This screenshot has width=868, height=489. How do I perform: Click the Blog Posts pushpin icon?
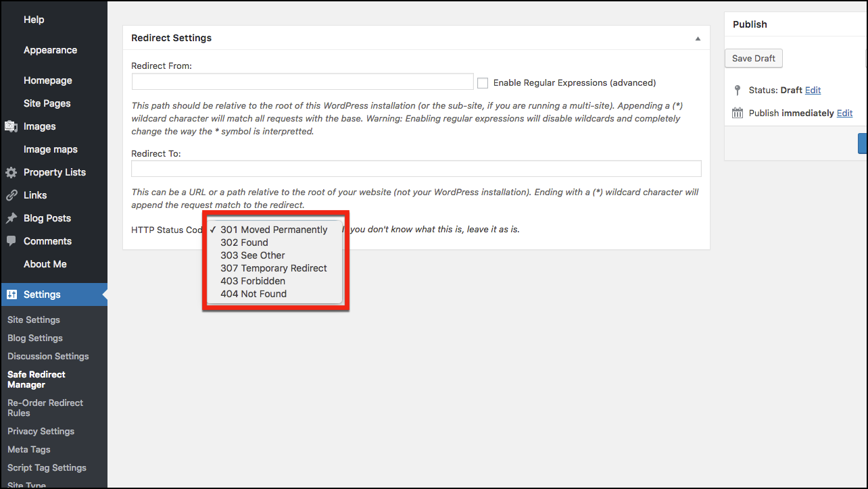(11, 218)
